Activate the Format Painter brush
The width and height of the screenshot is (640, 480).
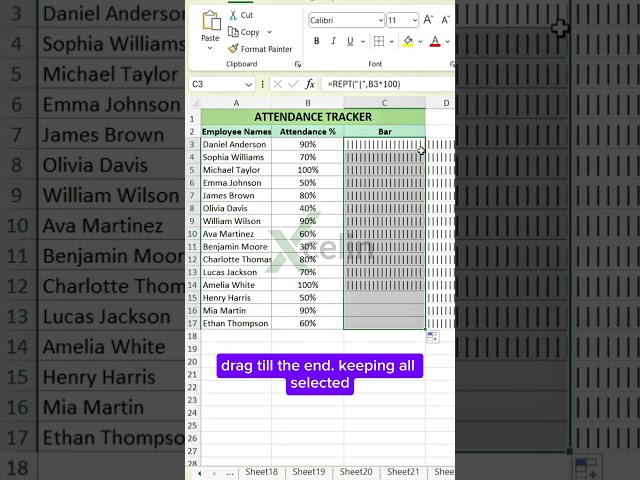(x=233, y=49)
